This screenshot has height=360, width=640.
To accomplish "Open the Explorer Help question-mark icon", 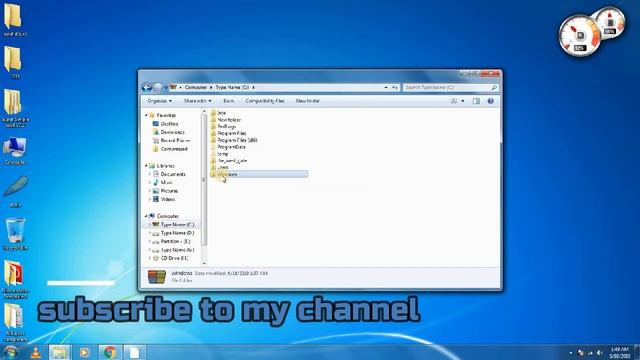I will point(491,101).
